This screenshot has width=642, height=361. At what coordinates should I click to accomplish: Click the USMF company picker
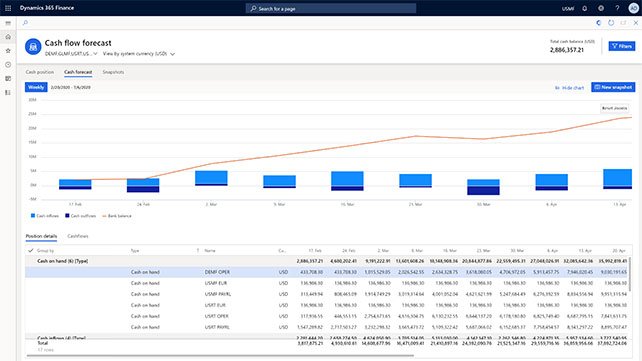tap(568, 9)
